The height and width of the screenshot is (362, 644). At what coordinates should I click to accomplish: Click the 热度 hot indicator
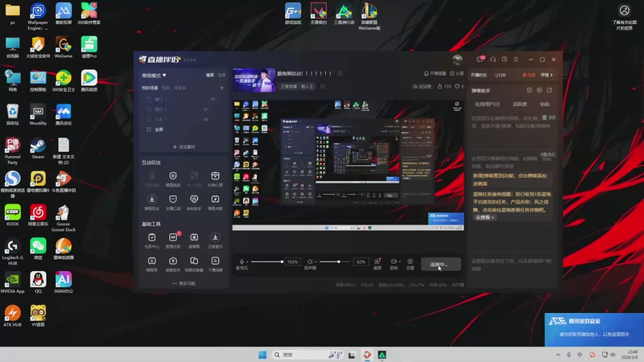[529, 75]
